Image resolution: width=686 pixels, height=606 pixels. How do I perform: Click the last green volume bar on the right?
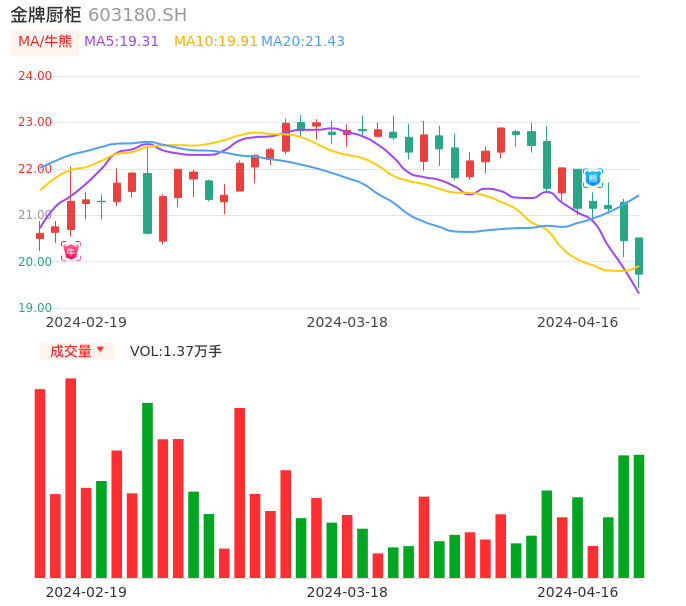tap(639, 516)
